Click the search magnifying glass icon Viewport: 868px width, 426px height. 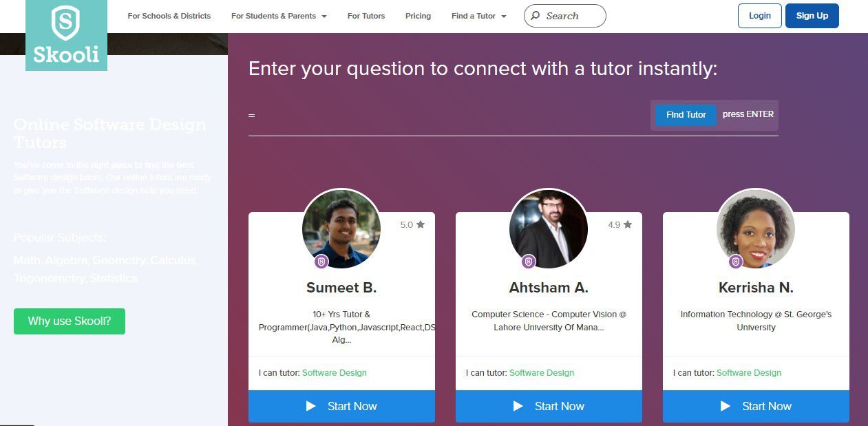pyautogui.click(x=536, y=16)
